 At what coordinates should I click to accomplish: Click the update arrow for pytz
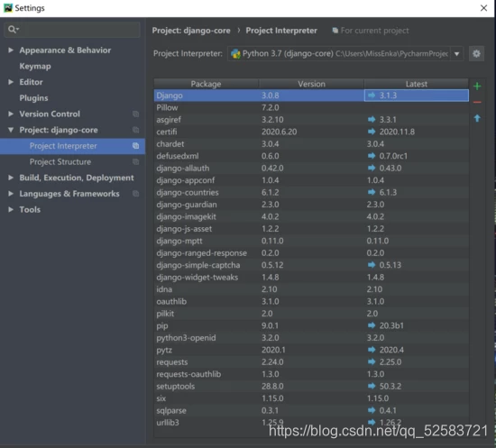pyautogui.click(x=372, y=350)
